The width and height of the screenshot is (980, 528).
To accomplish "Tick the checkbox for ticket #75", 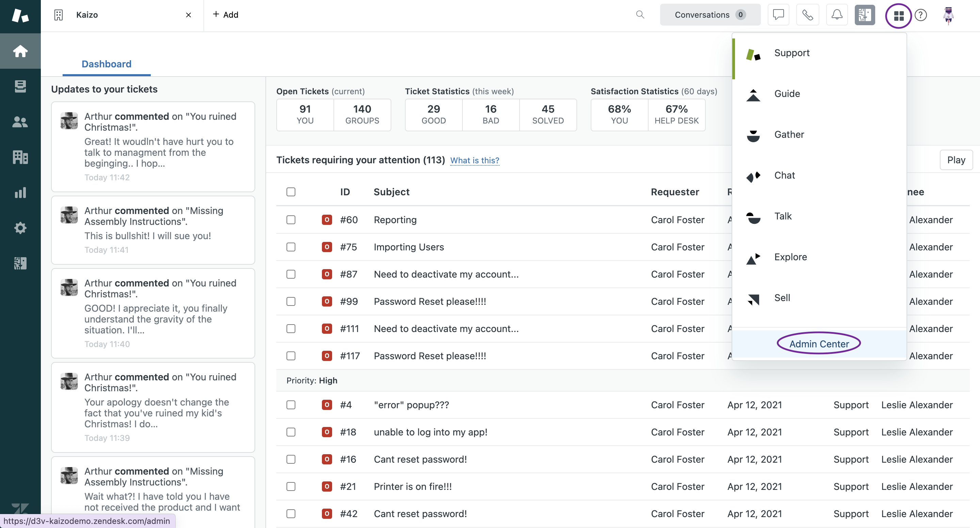I will click(x=291, y=247).
